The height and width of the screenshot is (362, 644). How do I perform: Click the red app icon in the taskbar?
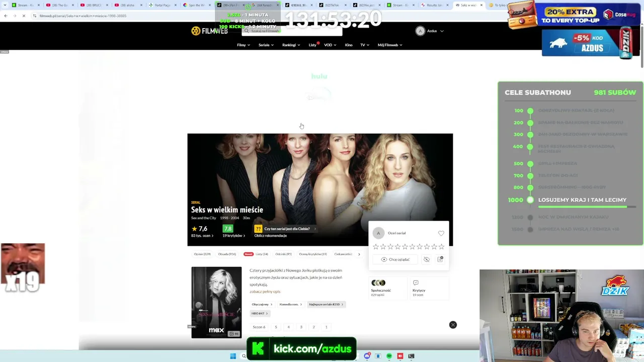(x=400, y=356)
